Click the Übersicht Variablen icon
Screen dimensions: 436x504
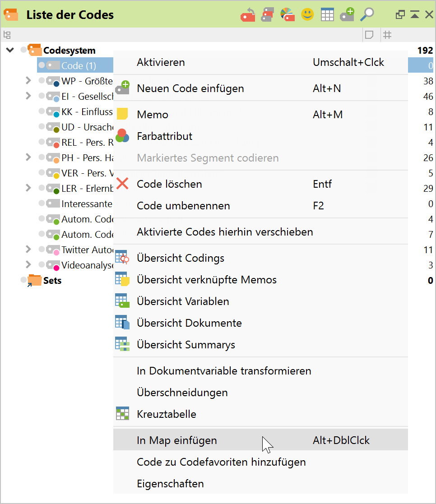point(122,301)
